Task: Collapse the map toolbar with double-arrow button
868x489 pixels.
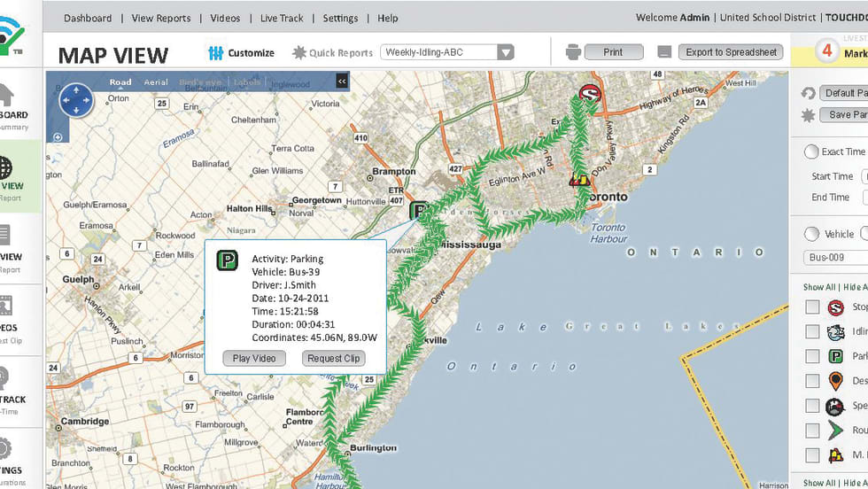Action: tap(342, 81)
